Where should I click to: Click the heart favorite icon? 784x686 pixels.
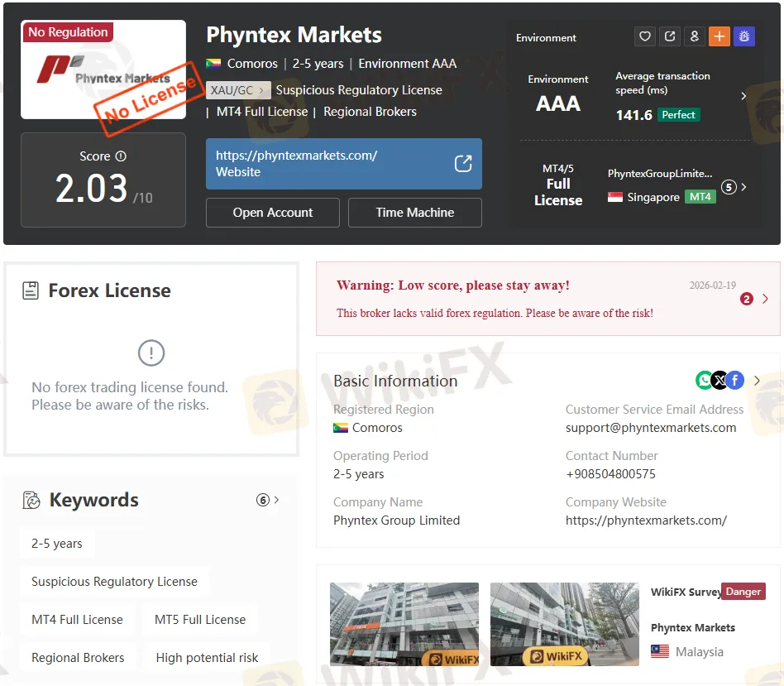645,36
